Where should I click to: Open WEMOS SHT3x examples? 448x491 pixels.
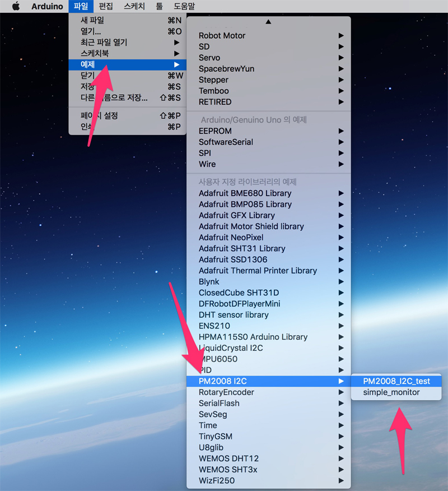point(268,470)
